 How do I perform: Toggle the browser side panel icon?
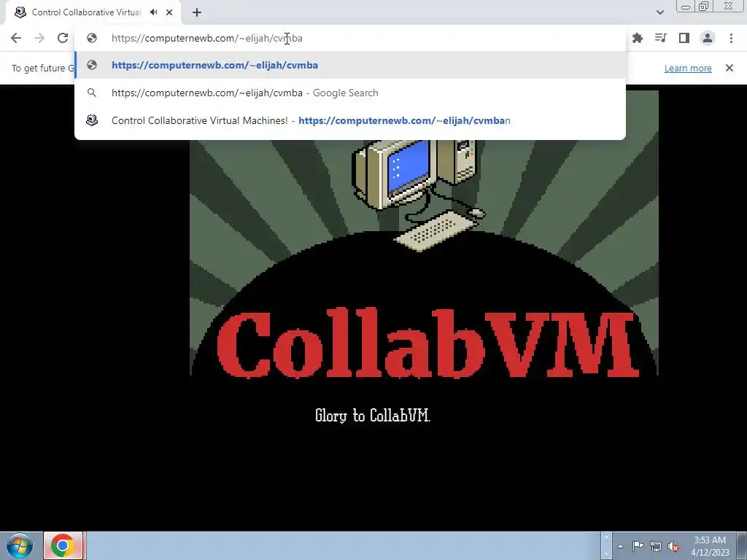tap(684, 38)
